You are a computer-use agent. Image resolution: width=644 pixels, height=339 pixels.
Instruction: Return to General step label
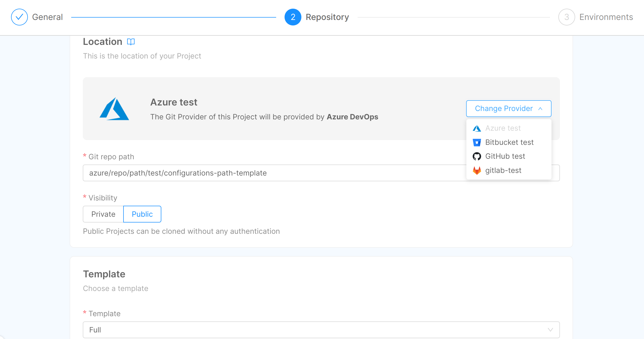(47, 17)
